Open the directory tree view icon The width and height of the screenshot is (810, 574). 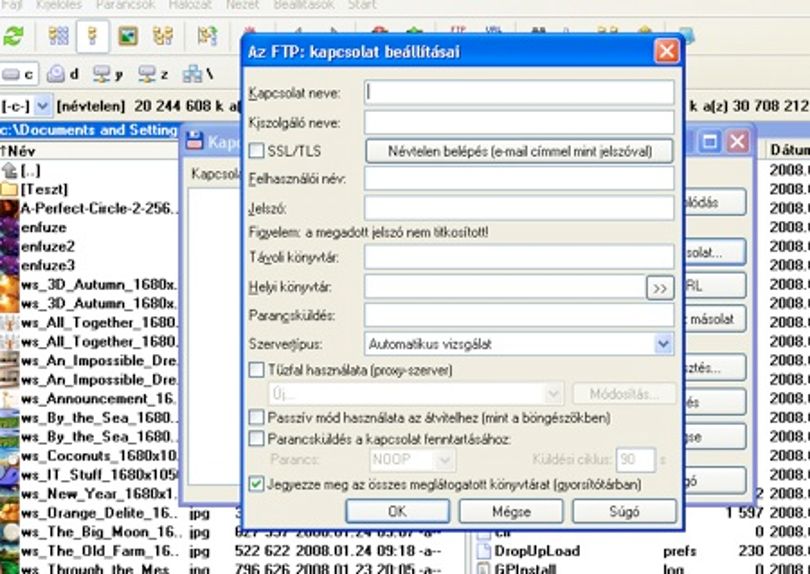coord(163,36)
